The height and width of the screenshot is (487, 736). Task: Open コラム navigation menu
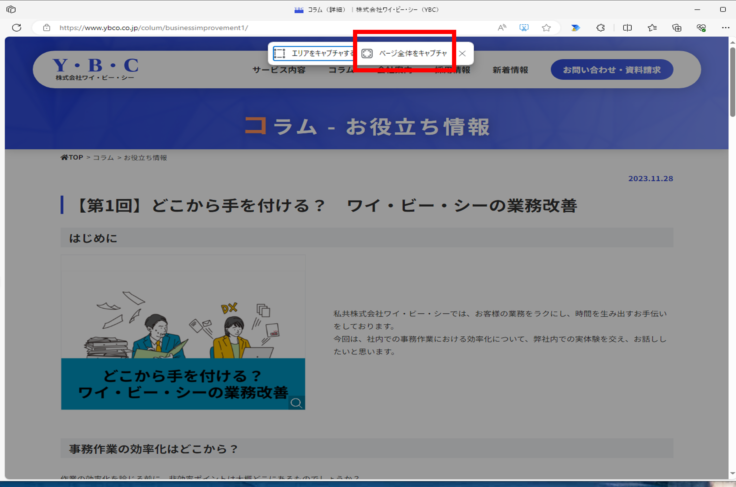click(x=341, y=70)
